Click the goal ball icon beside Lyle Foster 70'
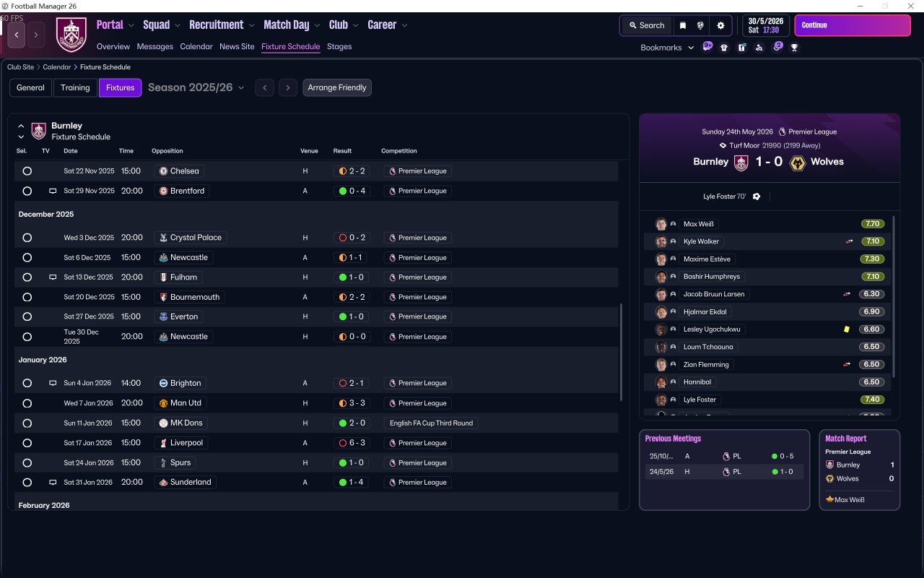The width and height of the screenshot is (924, 578). coord(757,197)
